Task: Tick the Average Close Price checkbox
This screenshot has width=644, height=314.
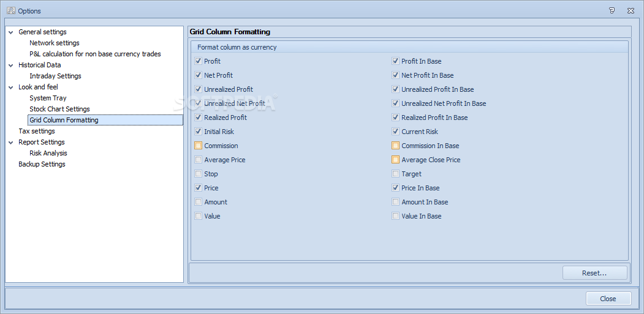Action: point(395,160)
